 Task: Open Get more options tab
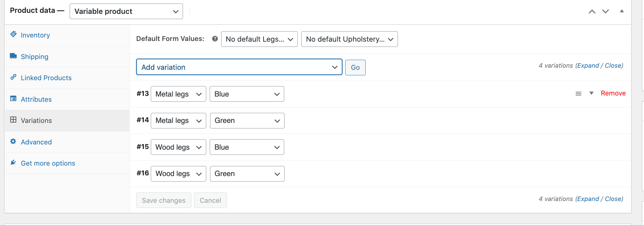pos(67,163)
